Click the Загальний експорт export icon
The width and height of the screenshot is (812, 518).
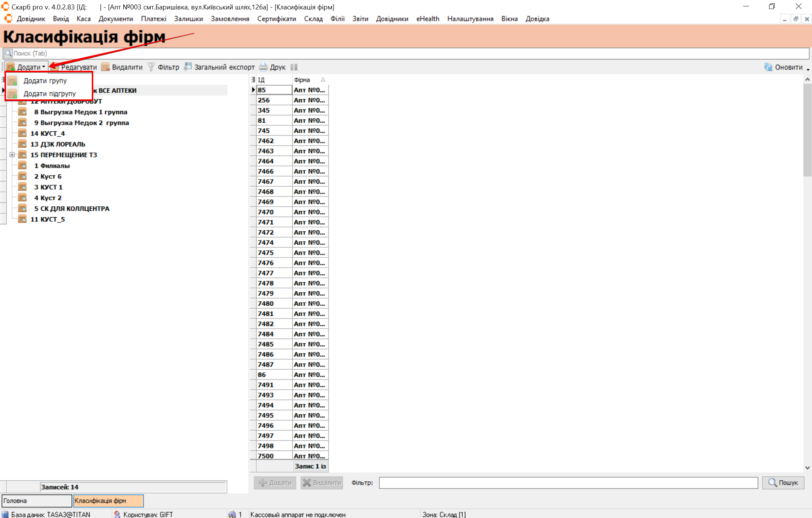click(x=188, y=67)
